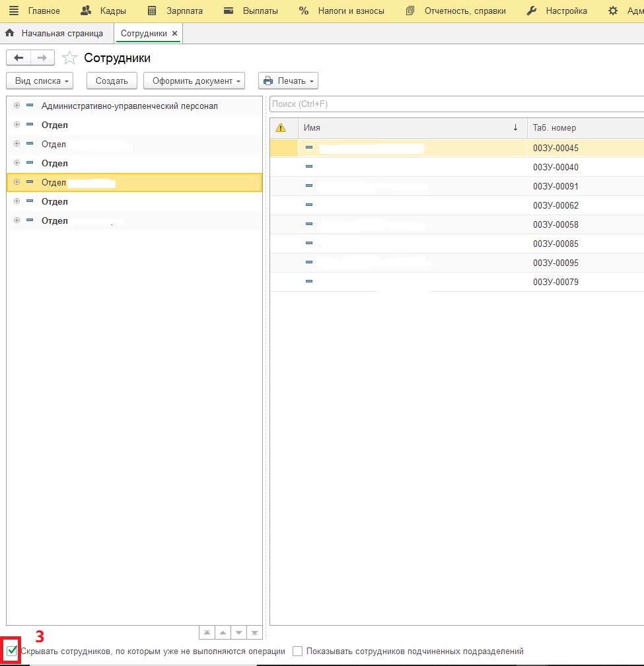Click the warning triangle column header
This screenshot has height=666, width=644.
(x=281, y=127)
